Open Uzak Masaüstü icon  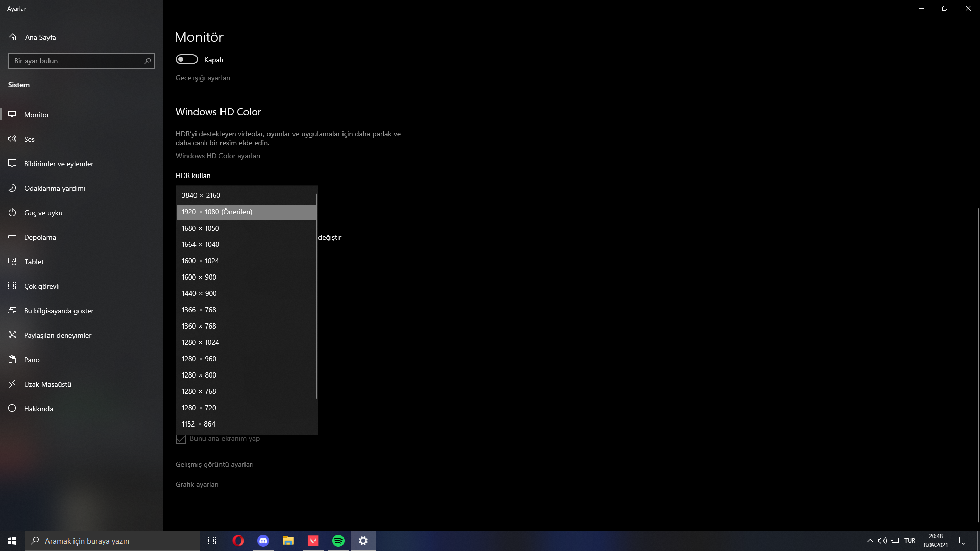coord(12,384)
